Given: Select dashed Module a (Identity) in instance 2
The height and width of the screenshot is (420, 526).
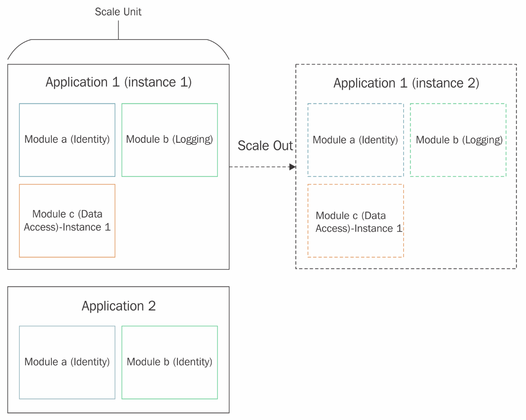Looking at the screenshot, I should (355, 140).
